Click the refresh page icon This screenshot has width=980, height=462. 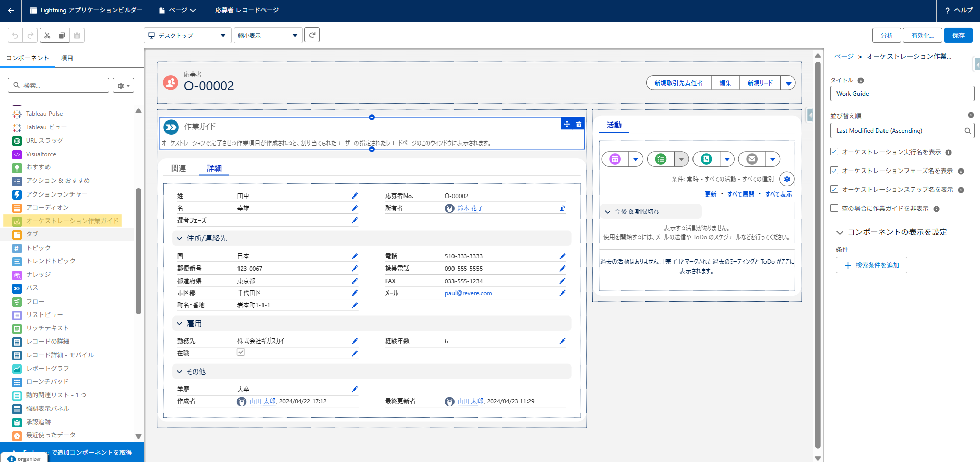coord(312,35)
